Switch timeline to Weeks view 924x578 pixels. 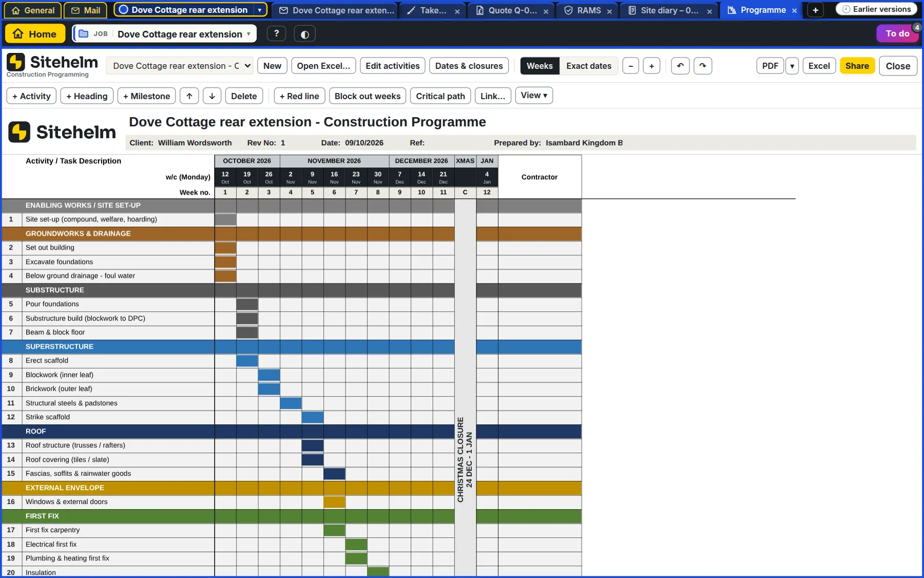[540, 66]
